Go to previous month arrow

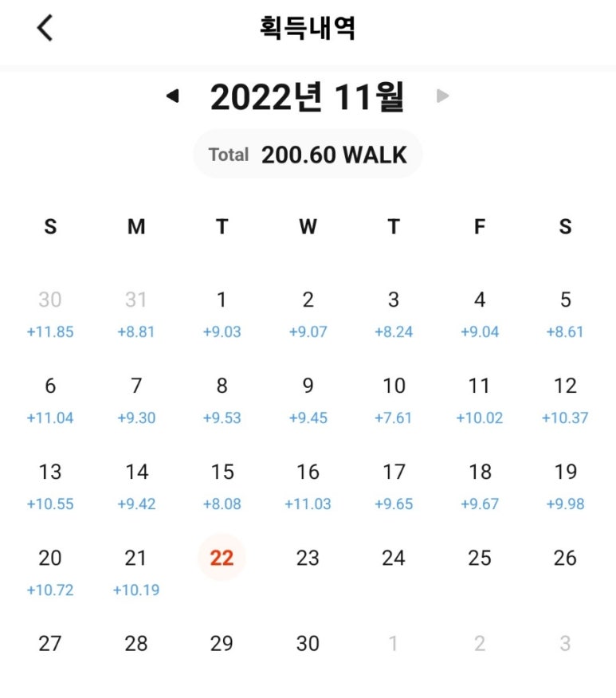(173, 96)
